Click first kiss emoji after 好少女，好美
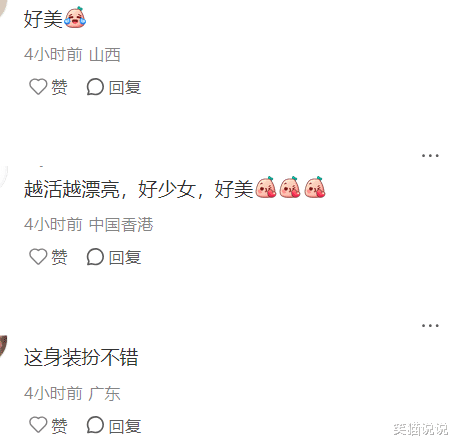 266,187
